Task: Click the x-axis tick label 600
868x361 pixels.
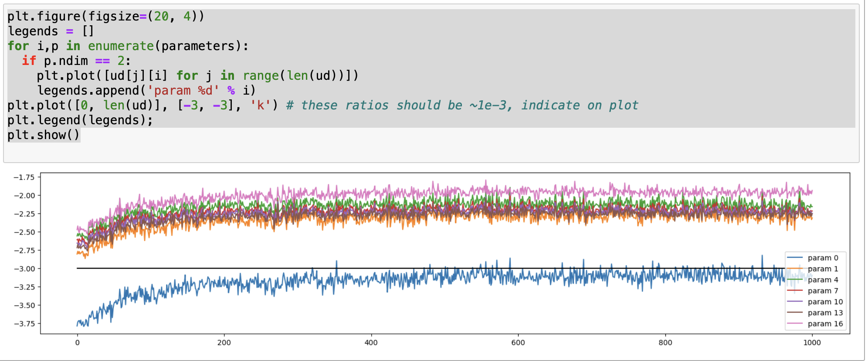Action: point(518,343)
